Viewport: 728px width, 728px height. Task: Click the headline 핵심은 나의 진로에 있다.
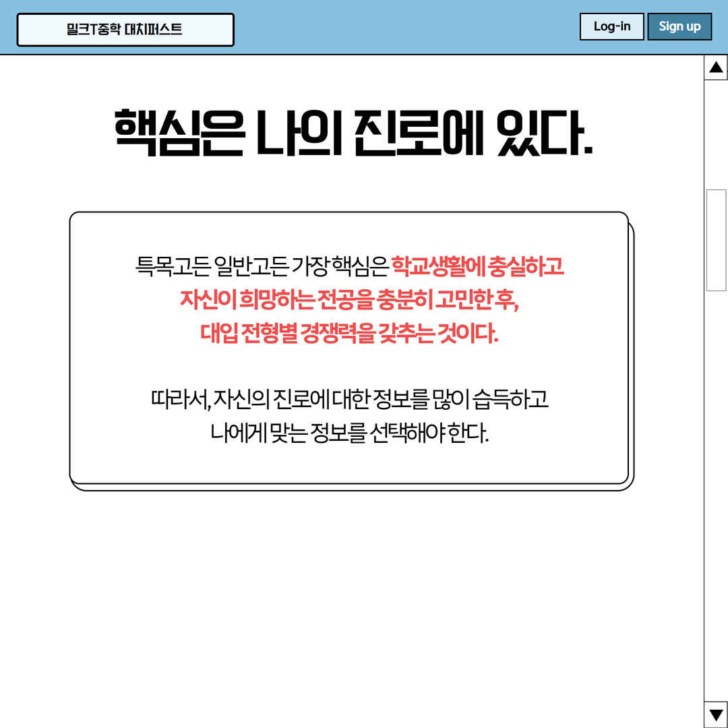(353, 133)
